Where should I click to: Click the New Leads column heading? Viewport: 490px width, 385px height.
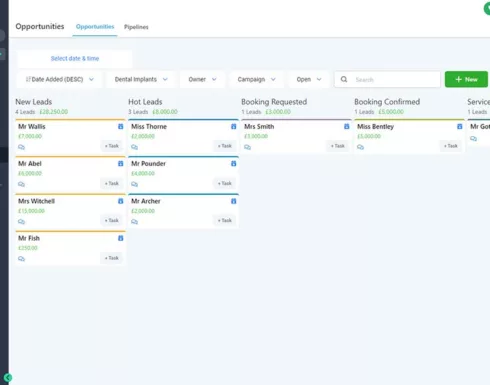coord(34,102)
